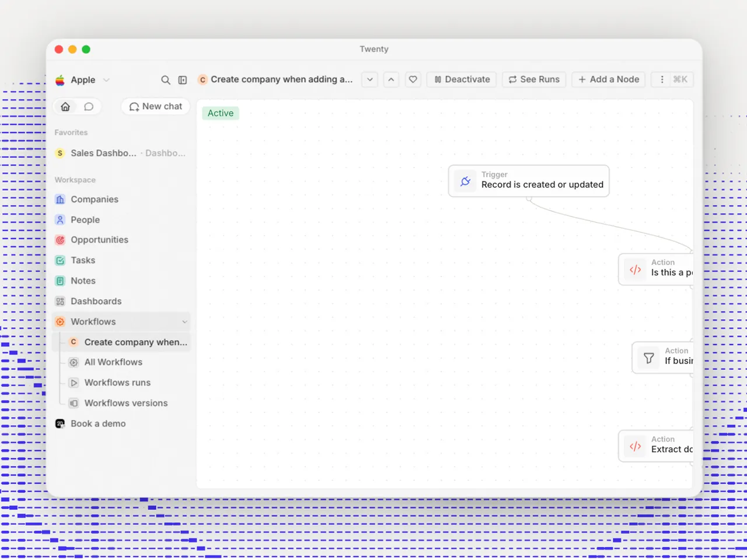Click the All Workflows gear icon
Image resolution: width=747 pixels, height=560 pixels.
click(74, 362)
